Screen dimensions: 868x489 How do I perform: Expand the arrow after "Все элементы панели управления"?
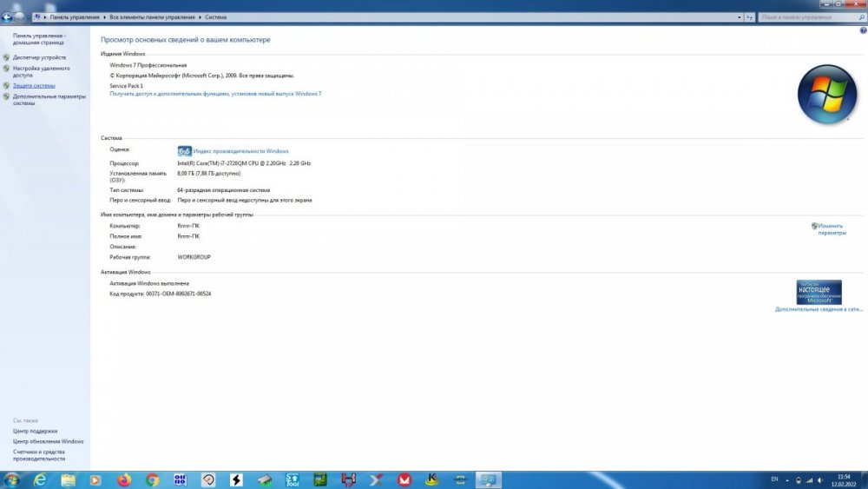(200, 17)
